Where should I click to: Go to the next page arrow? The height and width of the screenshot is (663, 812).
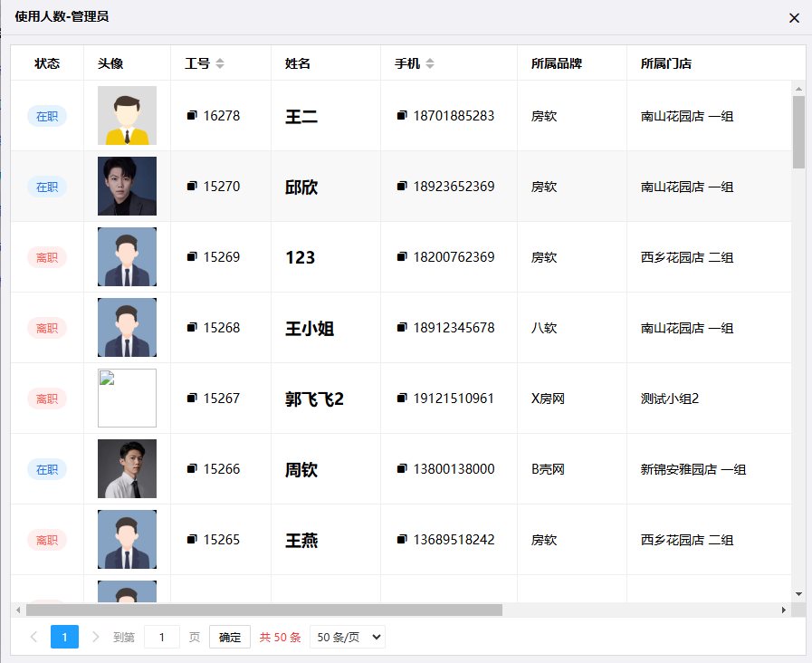pos(95,637)
